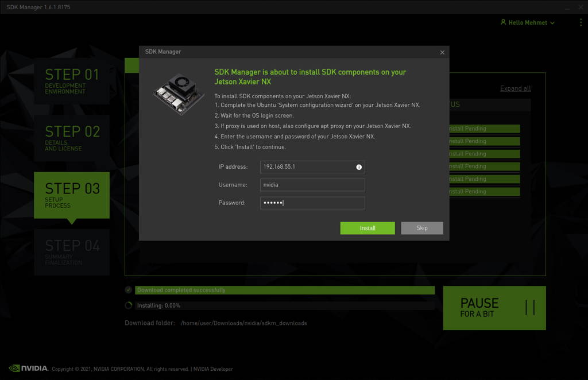Open the Hello Mehmet account dropdown
This screenshot has height=380, width=588.
pos(528,22)
